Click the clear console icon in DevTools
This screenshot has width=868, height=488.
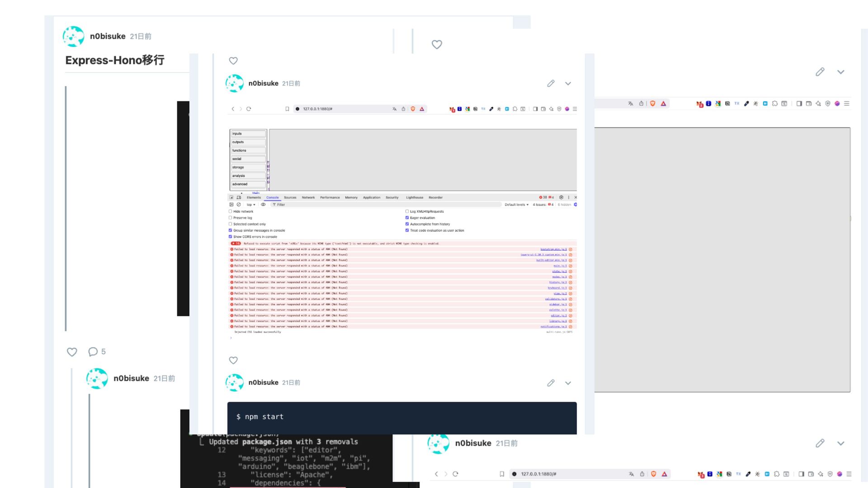[x=239, y=205]
